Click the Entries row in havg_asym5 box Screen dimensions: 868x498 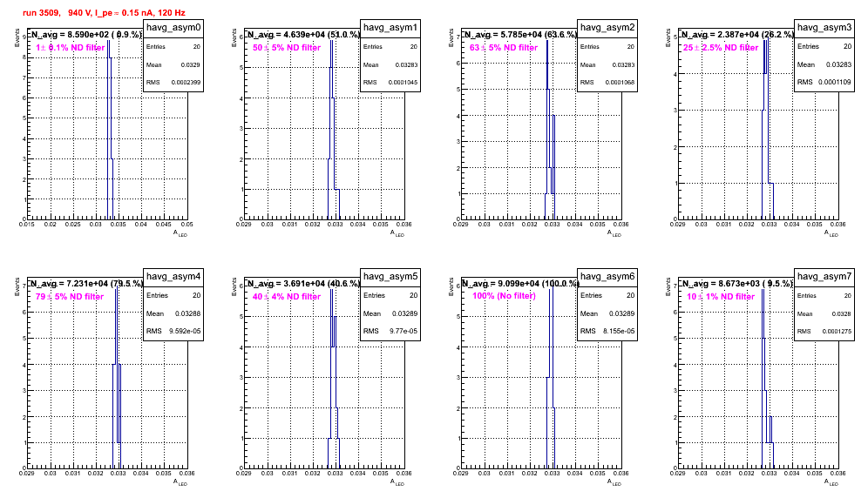tap(390, 295)
